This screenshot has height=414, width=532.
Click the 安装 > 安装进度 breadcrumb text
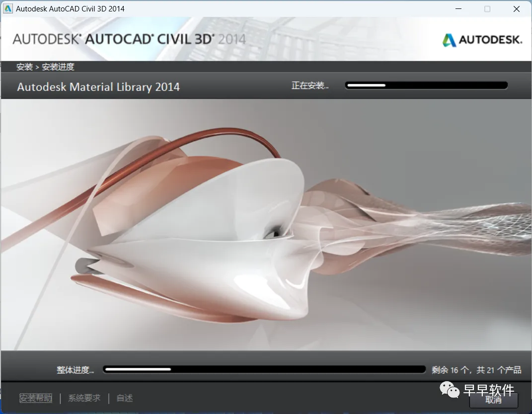45,67
